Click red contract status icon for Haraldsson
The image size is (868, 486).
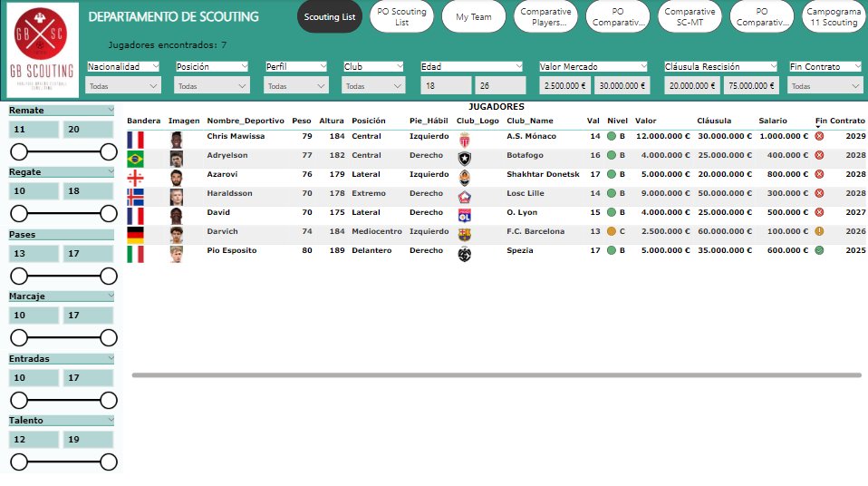[x=819, y=193]
